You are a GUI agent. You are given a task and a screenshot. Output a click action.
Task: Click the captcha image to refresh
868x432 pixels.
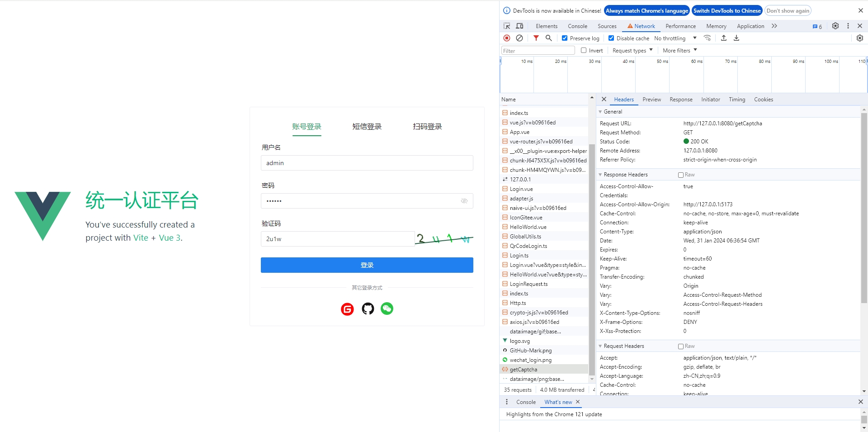point(444,239)
